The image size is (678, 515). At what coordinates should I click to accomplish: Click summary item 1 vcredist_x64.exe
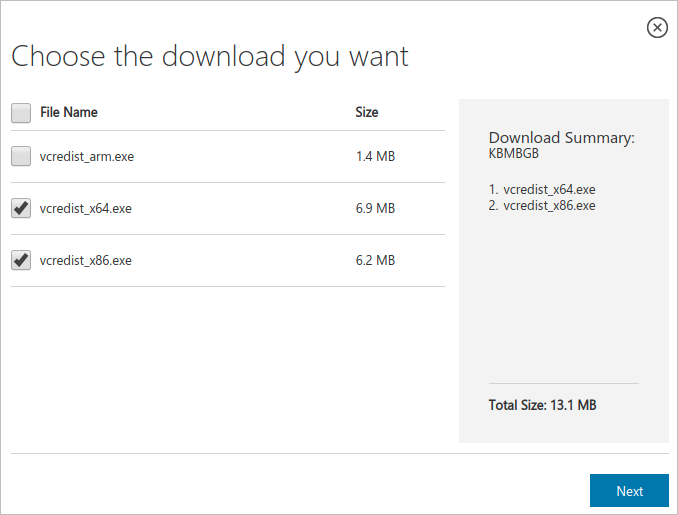click(x=542, y=189)
